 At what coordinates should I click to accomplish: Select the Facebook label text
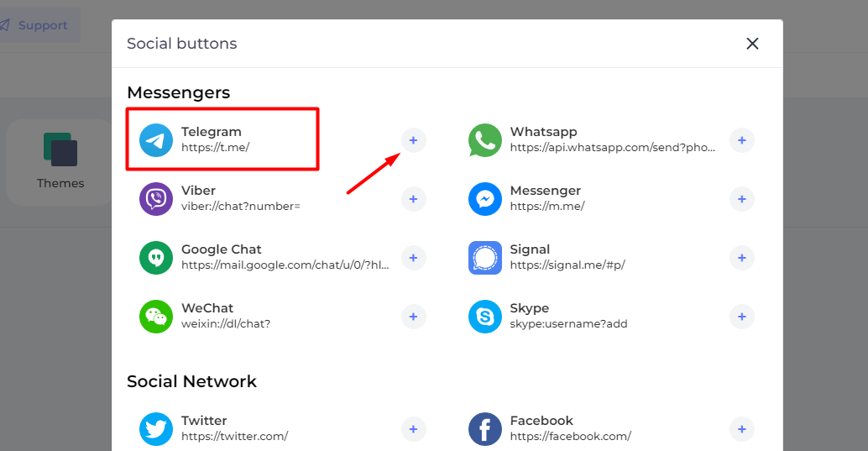pos(541,421)
